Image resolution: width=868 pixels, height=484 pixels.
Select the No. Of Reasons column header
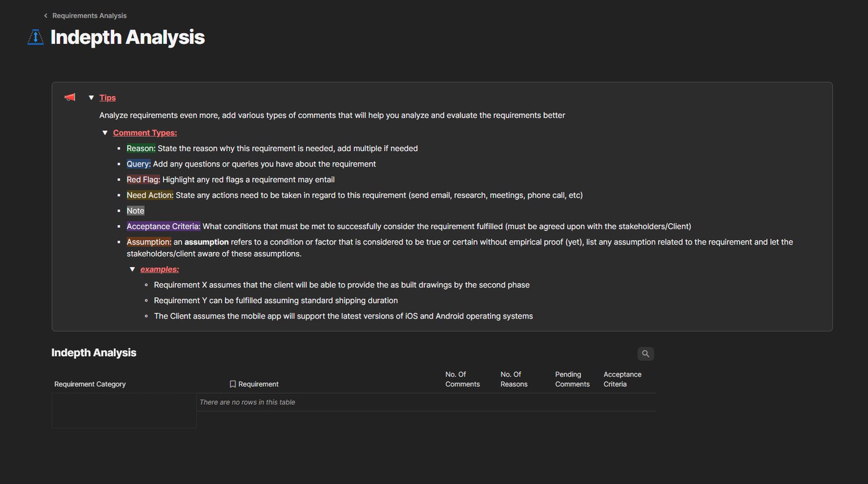pyautogui.click(x=514, y=379)
